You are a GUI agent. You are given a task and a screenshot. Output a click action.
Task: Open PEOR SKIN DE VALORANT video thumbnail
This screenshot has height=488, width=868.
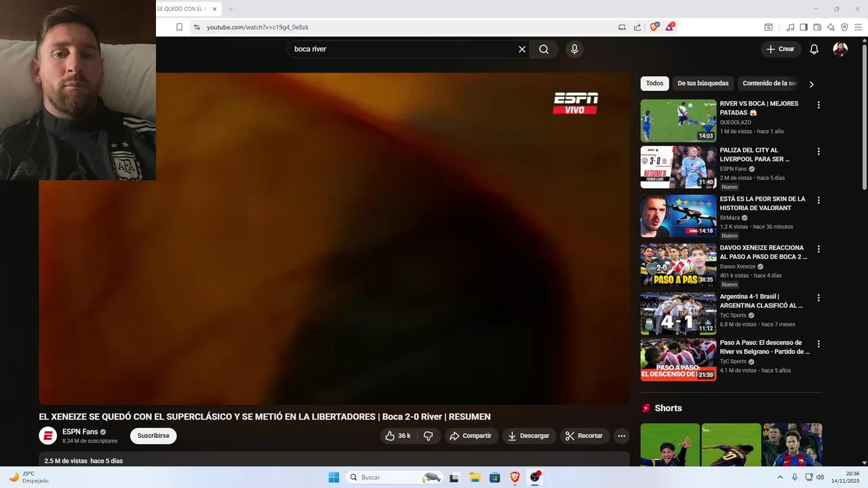[678, 216]
